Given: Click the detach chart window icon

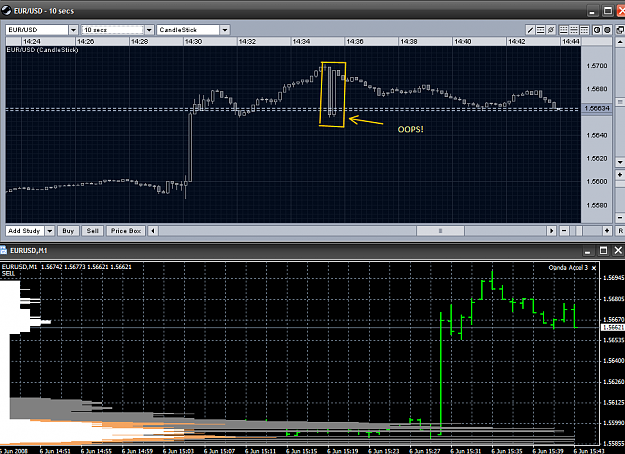Looking at the screenshot, I should pos(620,30).
